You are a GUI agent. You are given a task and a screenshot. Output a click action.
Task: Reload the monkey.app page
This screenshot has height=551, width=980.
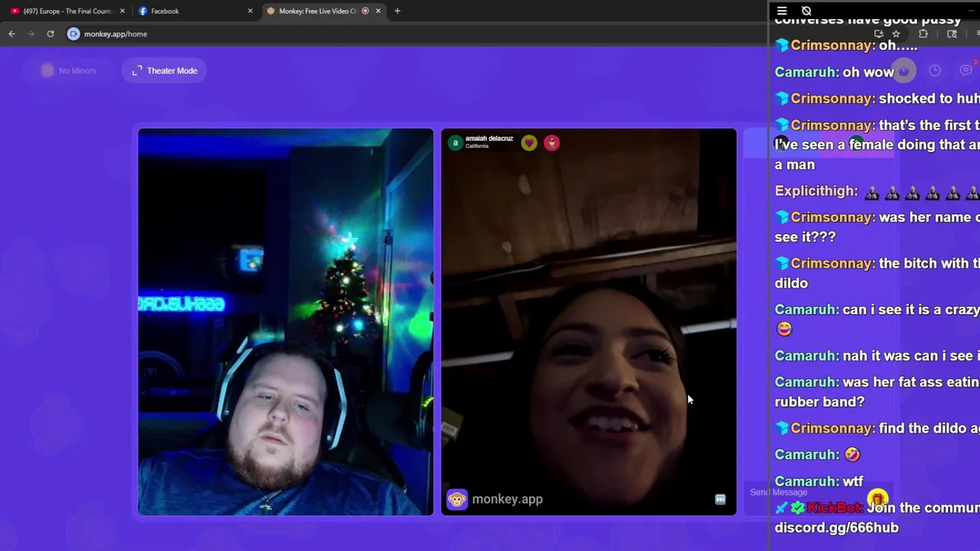click(51, 34)
